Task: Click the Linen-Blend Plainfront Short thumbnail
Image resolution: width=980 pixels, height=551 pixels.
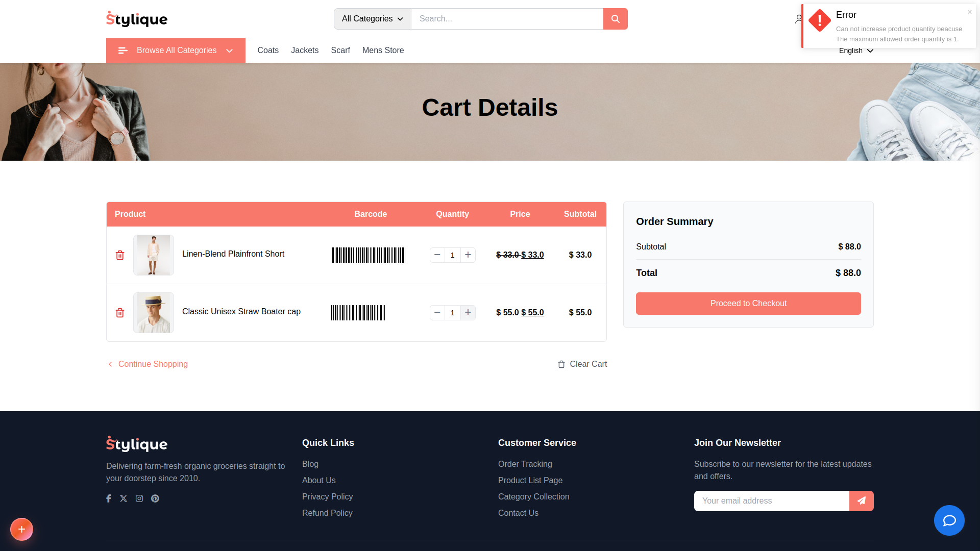Action: [154, 255]
